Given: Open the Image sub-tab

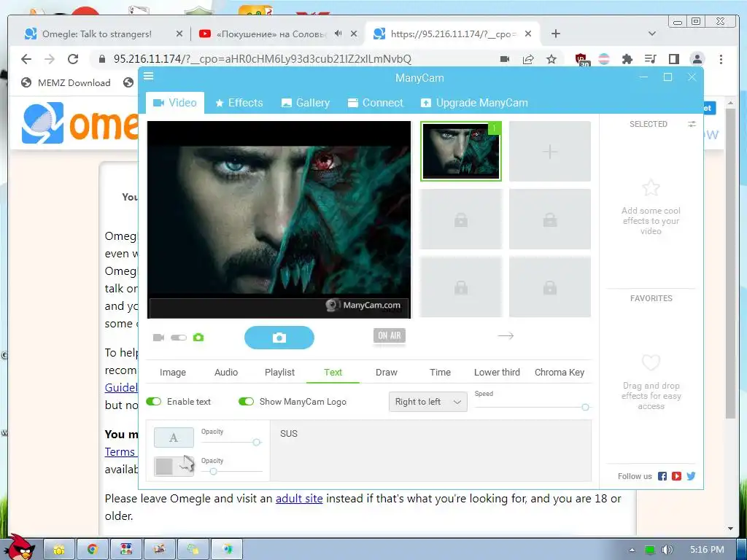Looking at the screenshot, I should [x=173, y=373].
